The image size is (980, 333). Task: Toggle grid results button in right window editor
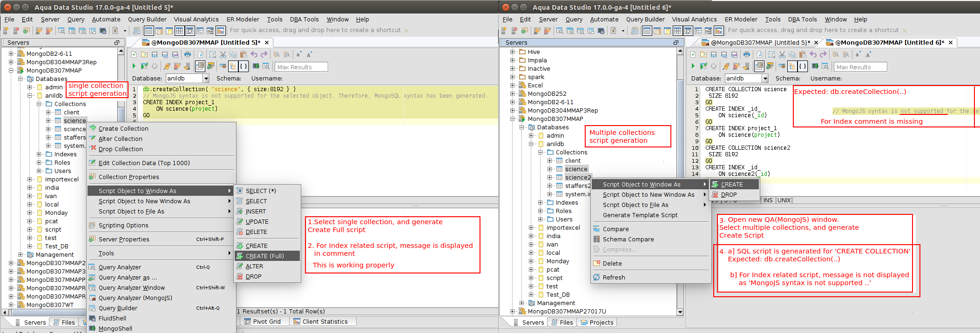[759, 66]
